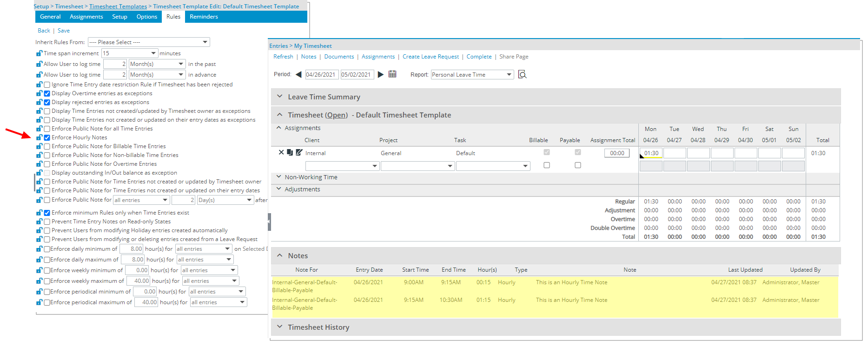Screen dimensions: 868x346
Task: Click lock icon beside Enforce periodical minimum
Action: click(39, 292)
